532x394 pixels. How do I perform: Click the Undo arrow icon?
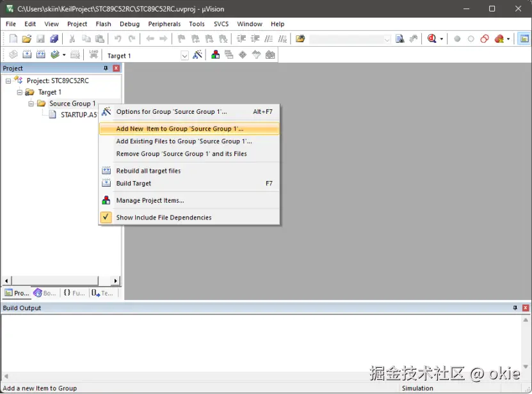[x=118, y=38]
